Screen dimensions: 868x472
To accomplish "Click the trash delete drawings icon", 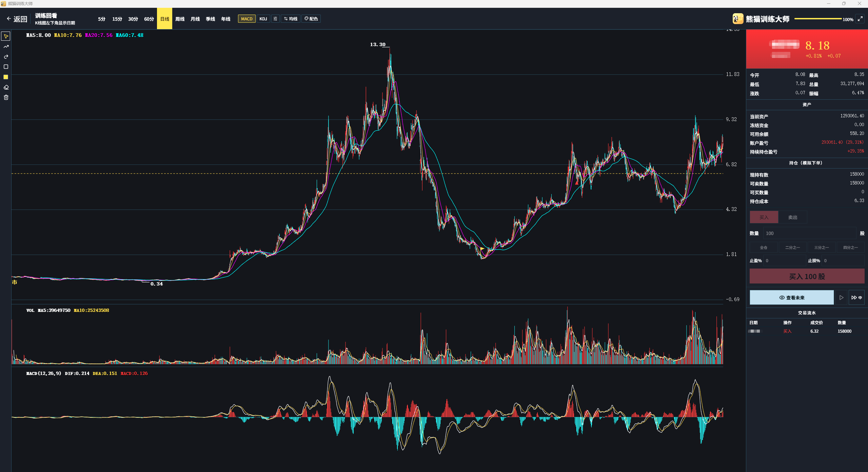I will pyautogui.click(x=6, y=97).
